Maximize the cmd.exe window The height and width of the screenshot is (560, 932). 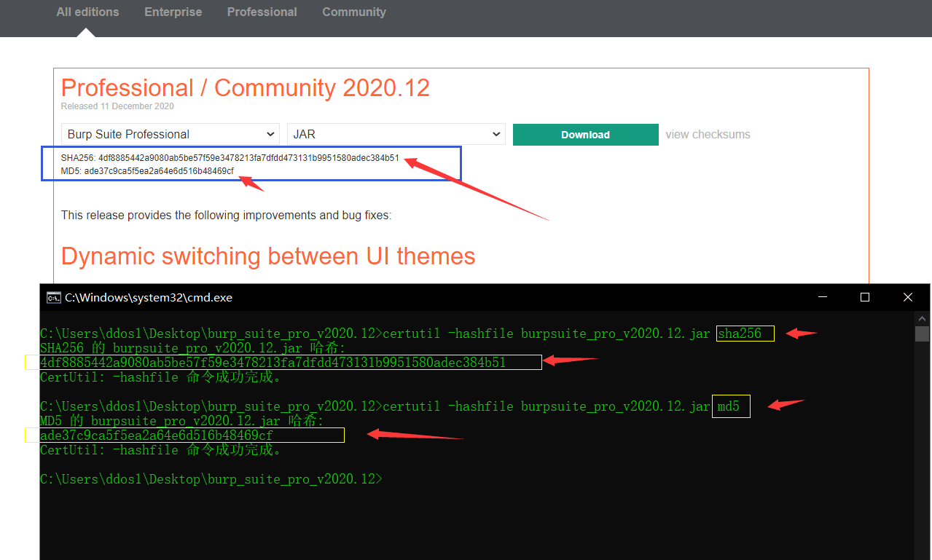point(865,297)
